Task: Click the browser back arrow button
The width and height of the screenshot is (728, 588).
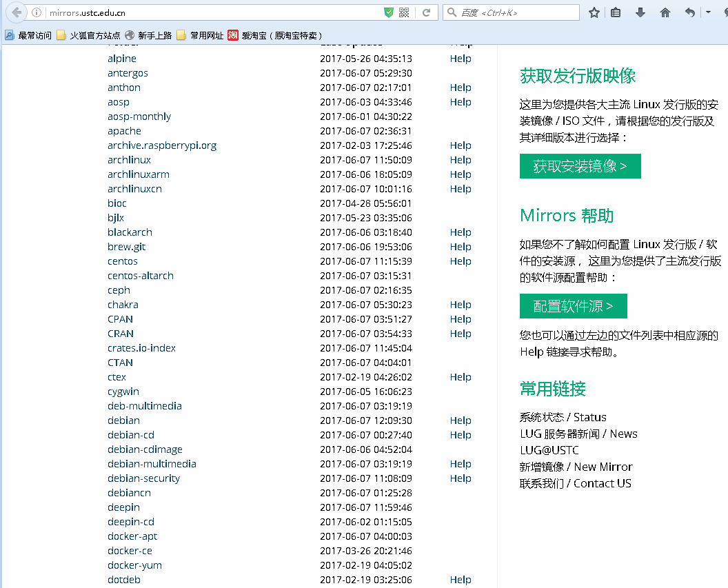Action: point(17,12)
